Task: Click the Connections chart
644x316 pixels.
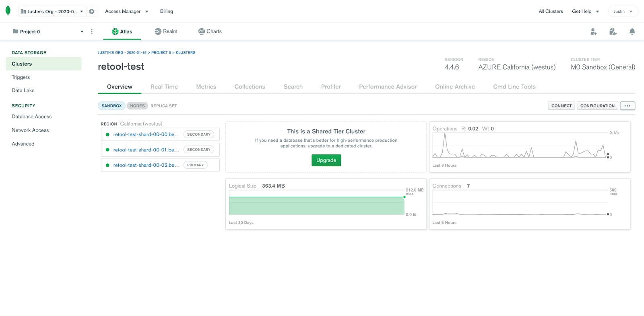Action: pos(530,204)
